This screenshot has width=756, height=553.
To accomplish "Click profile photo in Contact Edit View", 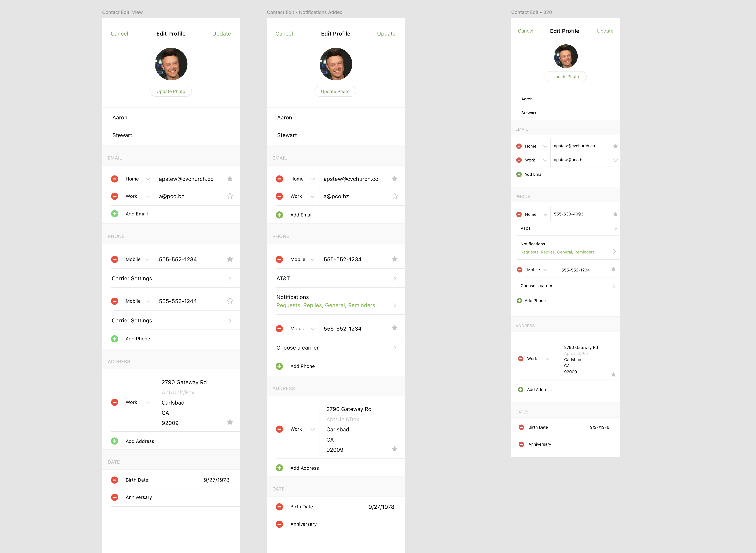I will [171, 64].
